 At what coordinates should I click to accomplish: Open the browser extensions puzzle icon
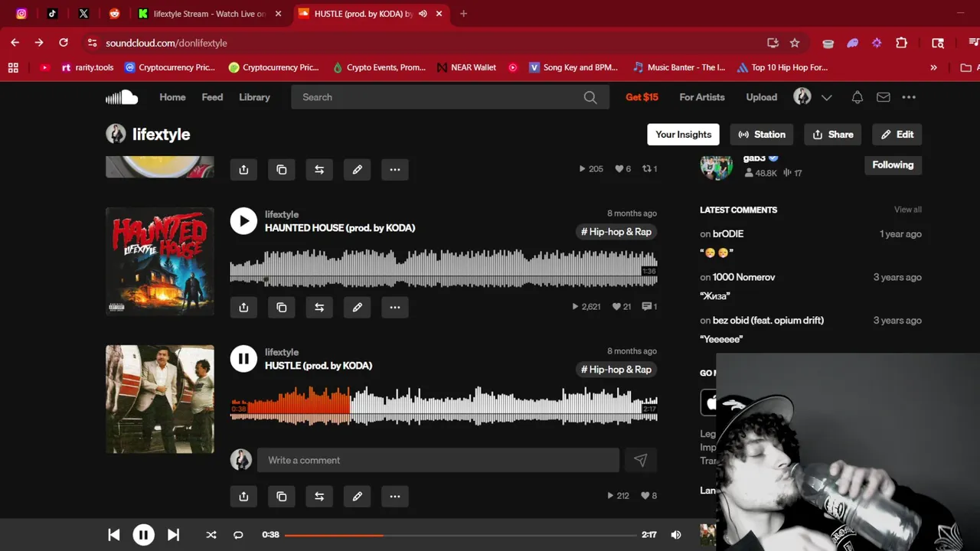pyautogui.click(x=902, y=43)
